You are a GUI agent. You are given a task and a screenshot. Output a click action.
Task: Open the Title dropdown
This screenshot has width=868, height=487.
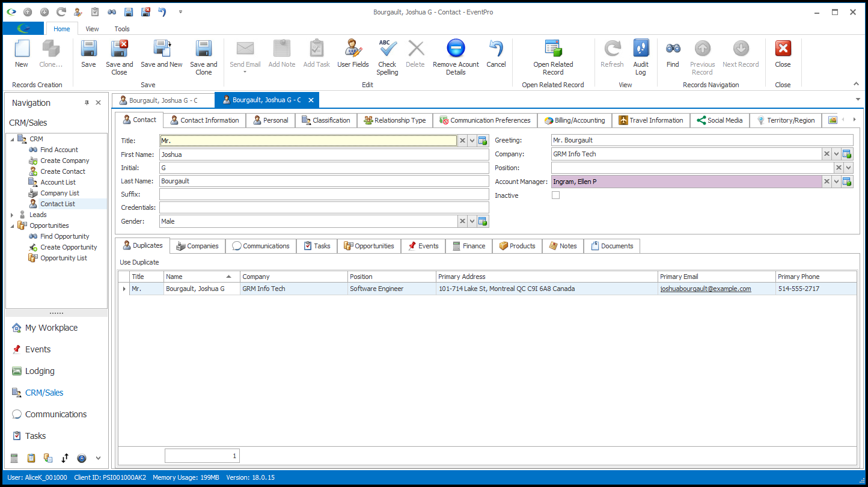[x=472, y=141]
